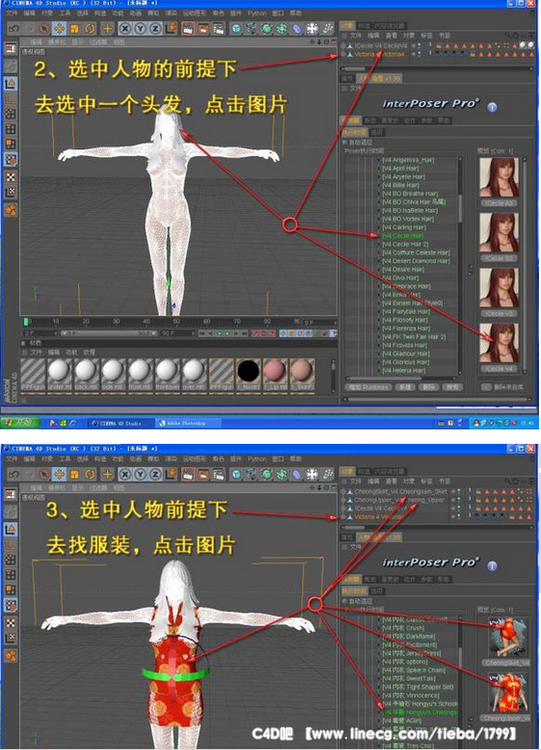Render to Picture Viewer in upper window
The image size is (541, 750).
click(x=203, y=29)
